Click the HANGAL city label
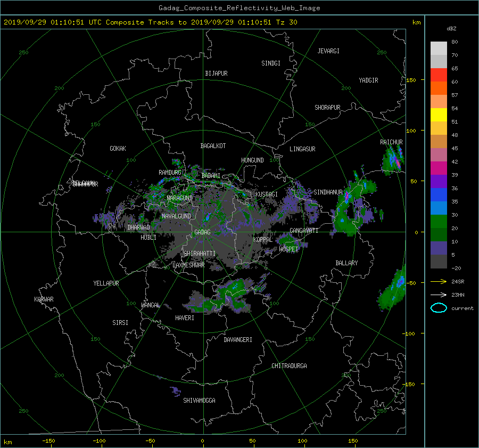The image size is (479, 448). point(151,305)
